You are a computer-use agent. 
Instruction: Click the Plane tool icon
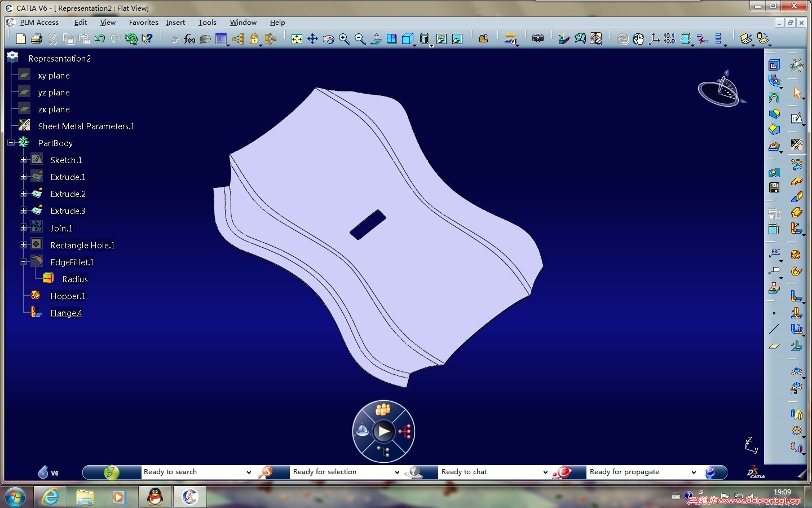[774, 345]
